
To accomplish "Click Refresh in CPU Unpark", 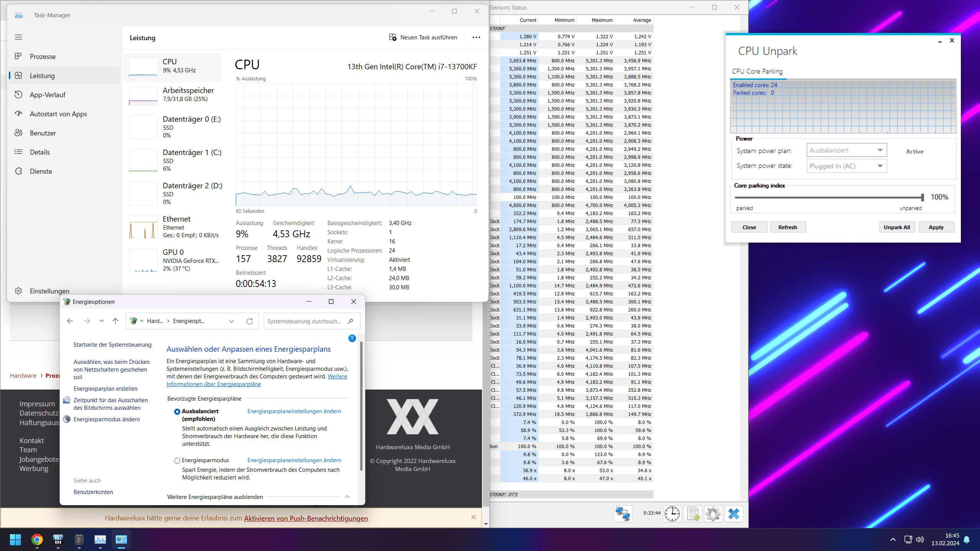I will [788, 227].
